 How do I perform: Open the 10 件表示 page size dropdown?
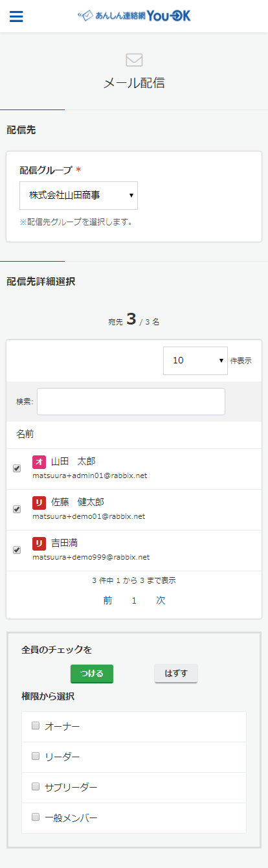click(195, 360)
